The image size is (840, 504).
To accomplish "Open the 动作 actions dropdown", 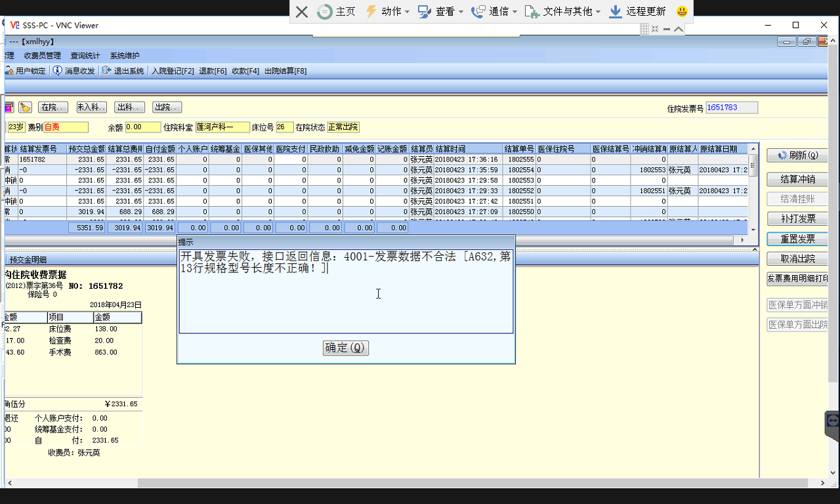I will (387, 12).
